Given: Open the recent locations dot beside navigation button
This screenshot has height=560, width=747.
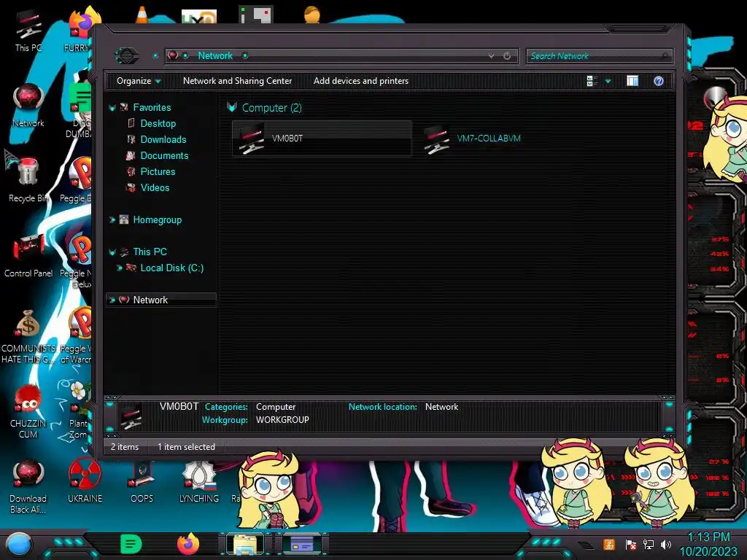Looking at the screenshot, I should pyautogui.click(x=155, y=55).
